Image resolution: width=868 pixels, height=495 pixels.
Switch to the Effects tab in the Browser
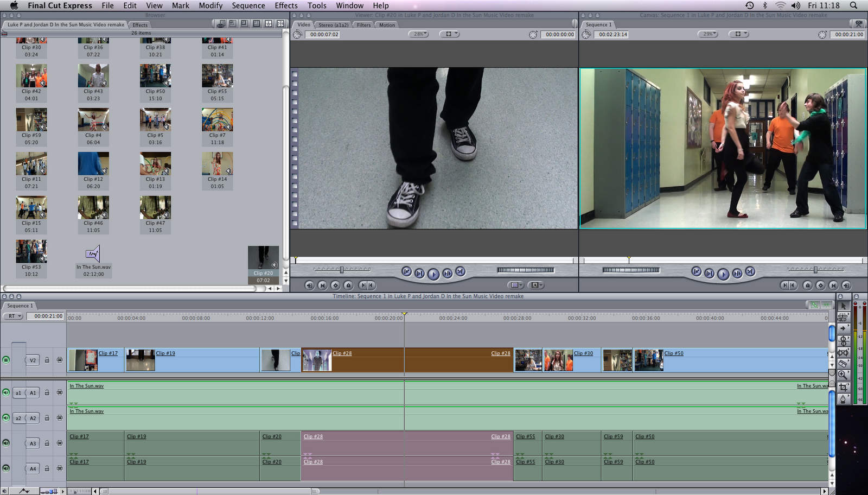tap(140, 25)
